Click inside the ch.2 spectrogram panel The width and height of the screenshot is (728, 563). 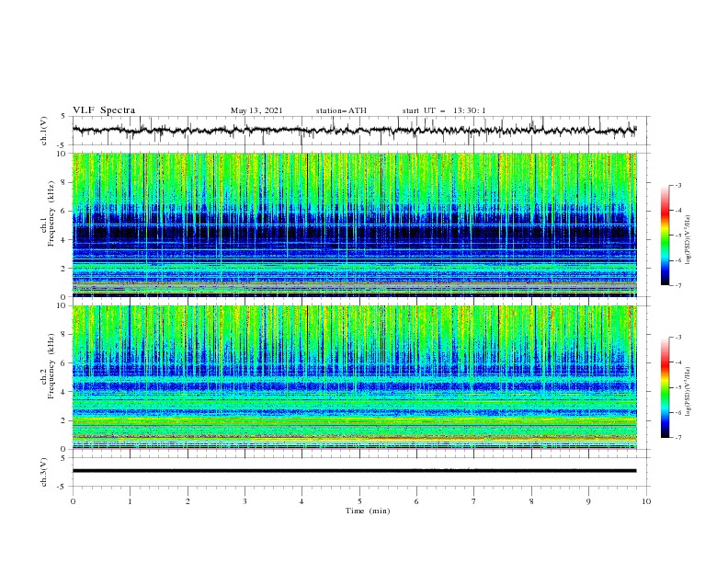[354, 377]
